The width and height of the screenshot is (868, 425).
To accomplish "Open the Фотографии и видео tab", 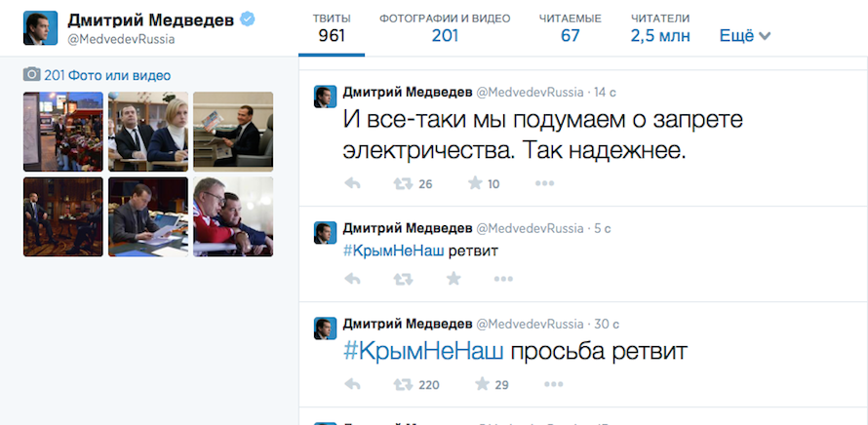I will pos(445,28).
